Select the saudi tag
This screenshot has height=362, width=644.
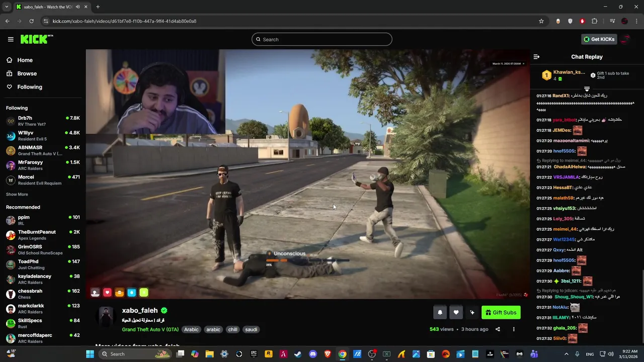click(x=251, y=330)
